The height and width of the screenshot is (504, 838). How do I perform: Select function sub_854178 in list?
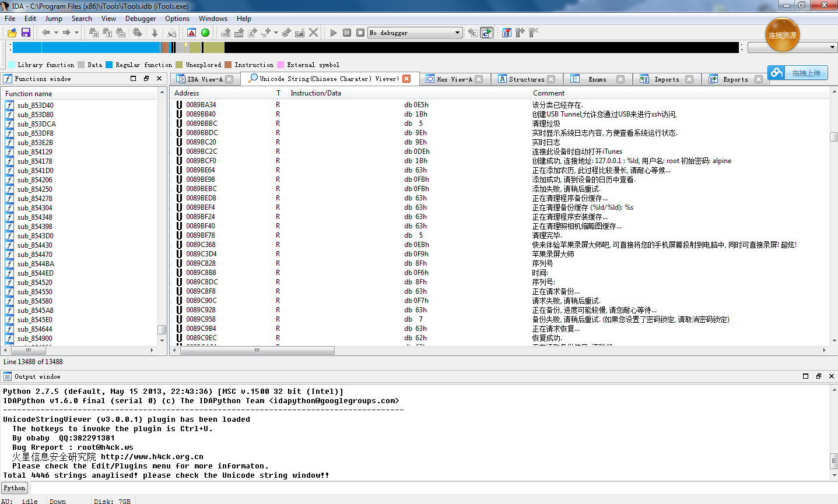[82, 161]
